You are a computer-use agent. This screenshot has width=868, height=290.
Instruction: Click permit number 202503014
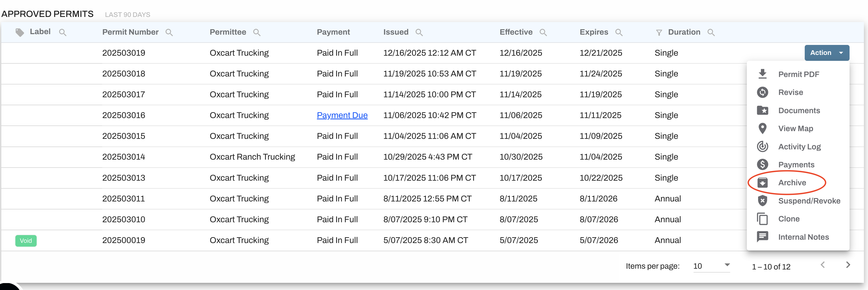[x=124, y=157]
